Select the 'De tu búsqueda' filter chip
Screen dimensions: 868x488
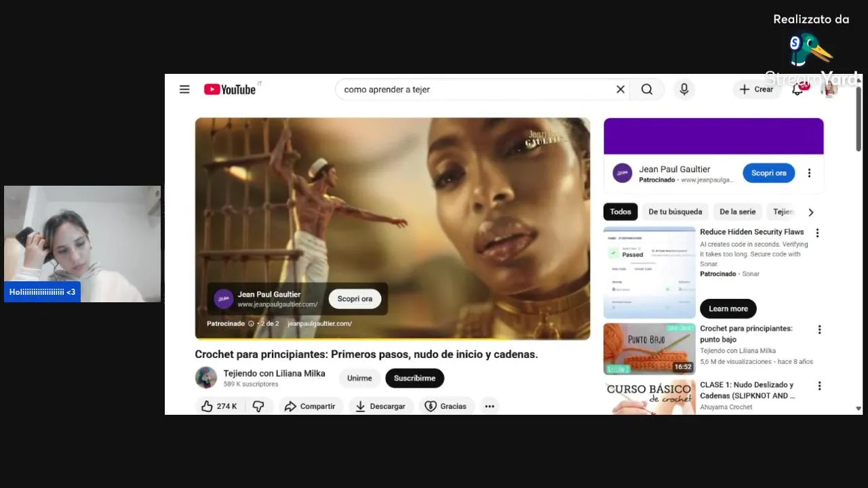(675, 211)
